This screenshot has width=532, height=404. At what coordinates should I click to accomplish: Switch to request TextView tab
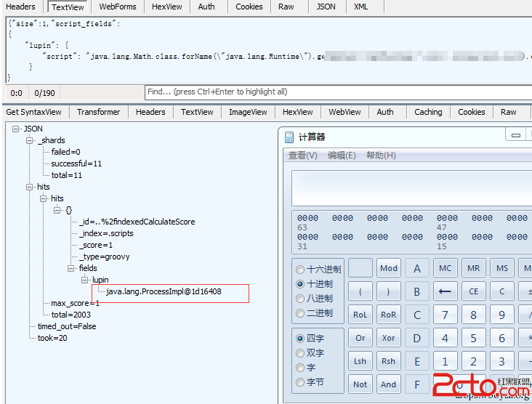(68, 7)
